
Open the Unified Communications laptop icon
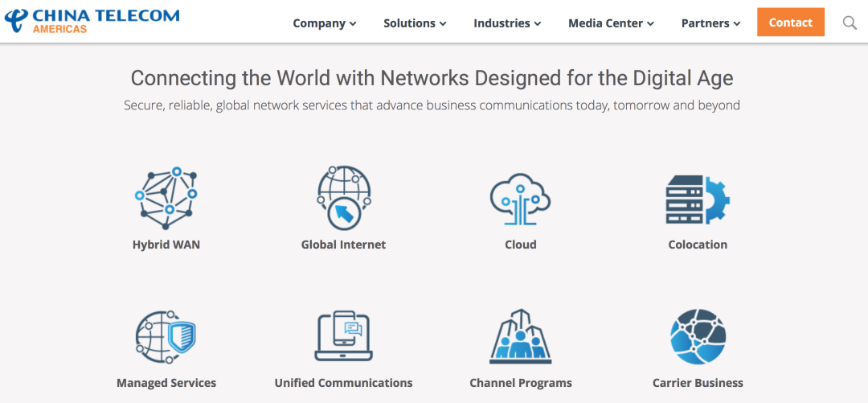click(343, 336)
